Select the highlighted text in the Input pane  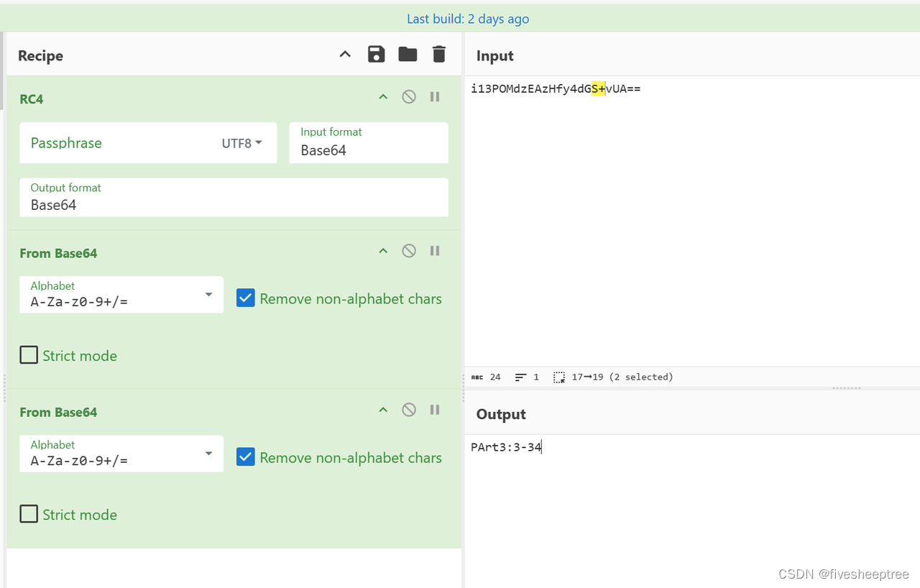click(599, 88)
